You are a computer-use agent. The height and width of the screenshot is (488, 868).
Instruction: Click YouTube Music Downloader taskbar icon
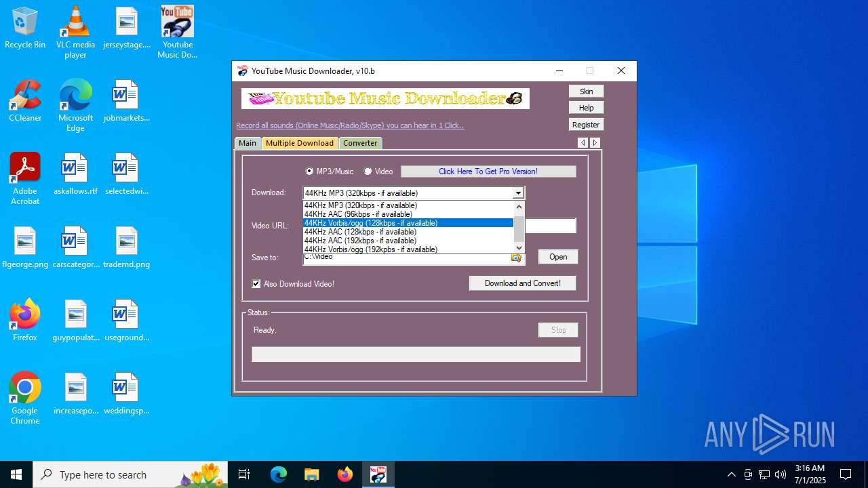378,474
